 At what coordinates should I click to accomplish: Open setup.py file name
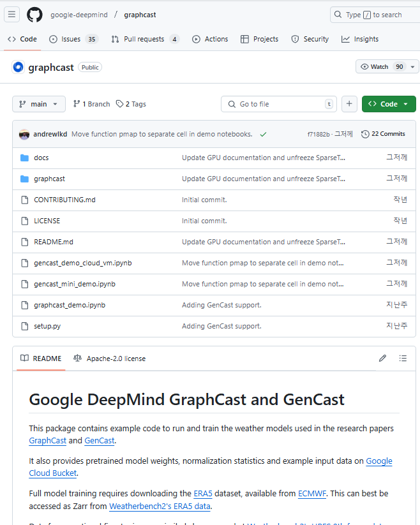(x=47, y=326)
